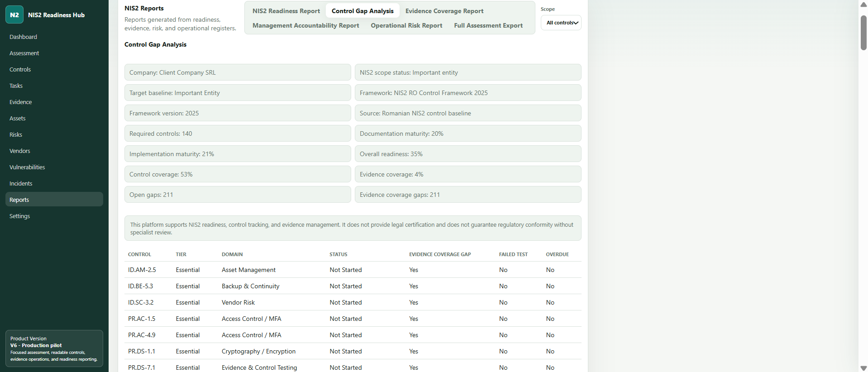Viewport: 868px width, 372px height.
Task: Click the Company: Client Company SRL field
Action: [x=238, y=72]
